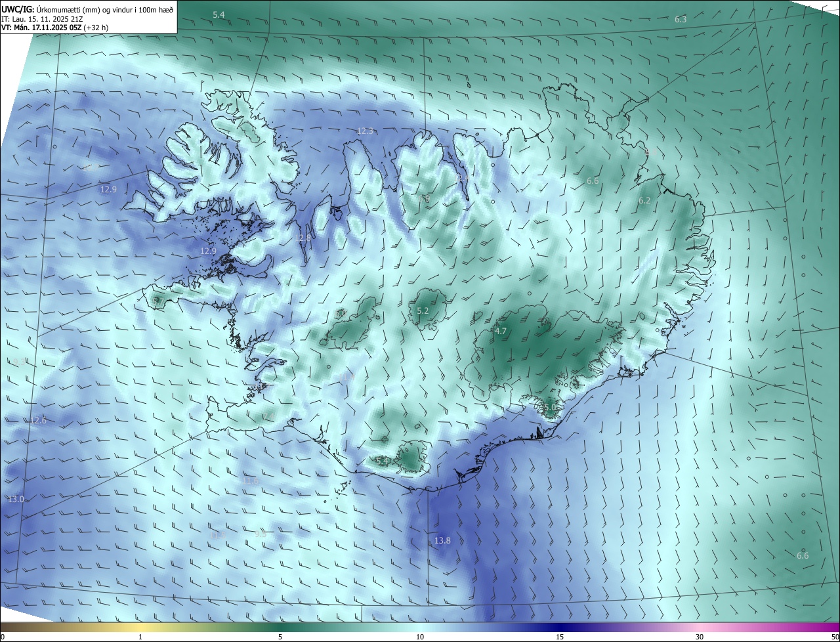Screen dimensions: 840x642
Task: Click the 5.2 label on the glacier
Action: pos(423,310)
